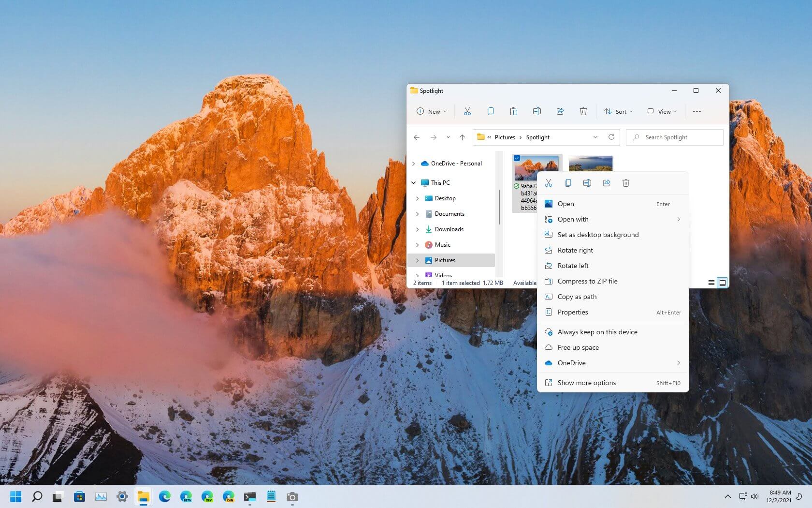Click the New button
Viewport: 812px width, 508px height.
pyautogui.click(x=430, y=111)
